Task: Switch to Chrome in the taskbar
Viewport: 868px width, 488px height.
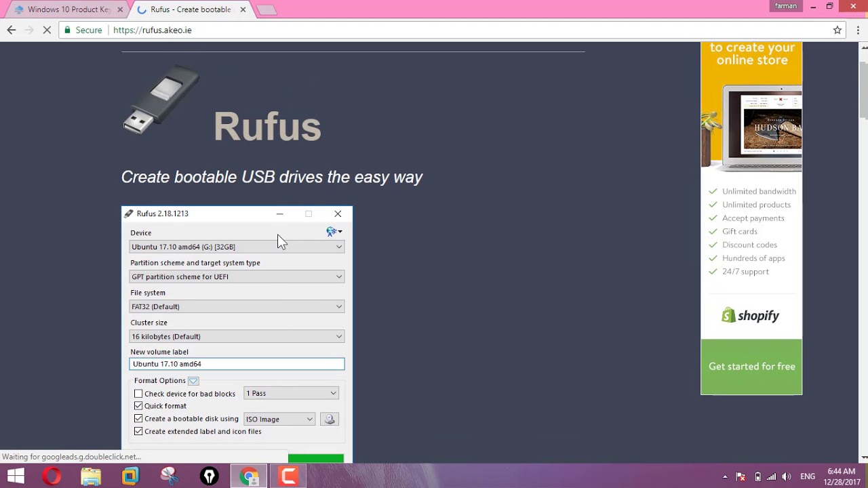Action: tap(249, 476)
